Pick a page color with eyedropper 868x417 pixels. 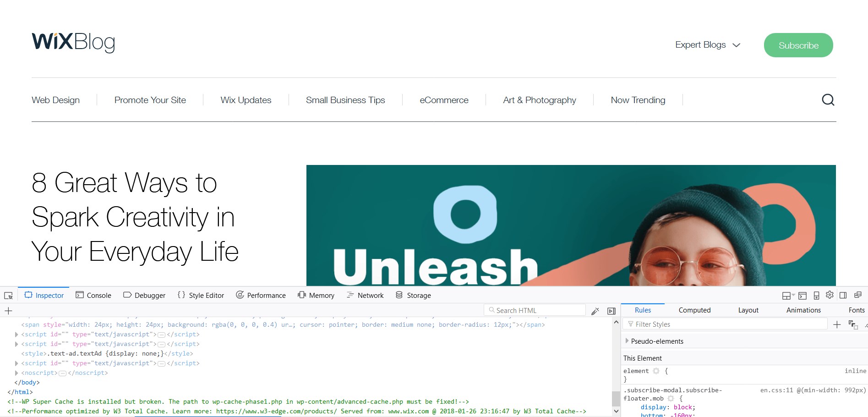tap(595, 311)
